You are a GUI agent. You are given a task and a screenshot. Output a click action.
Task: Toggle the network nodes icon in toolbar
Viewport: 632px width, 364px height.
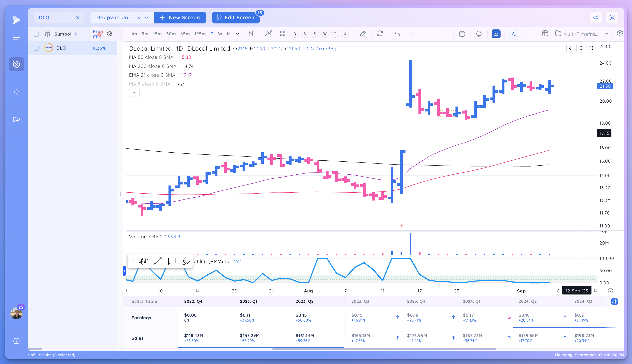(513, 34)
